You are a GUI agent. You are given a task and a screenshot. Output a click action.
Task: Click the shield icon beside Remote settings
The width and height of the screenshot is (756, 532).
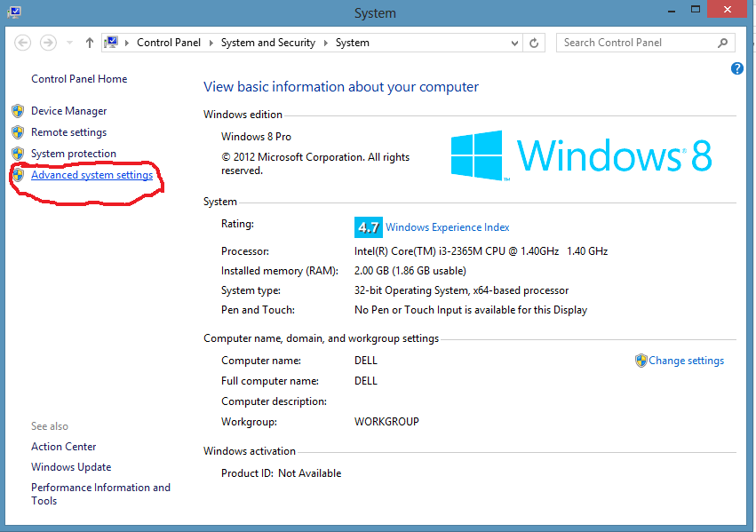coord(19,132)
